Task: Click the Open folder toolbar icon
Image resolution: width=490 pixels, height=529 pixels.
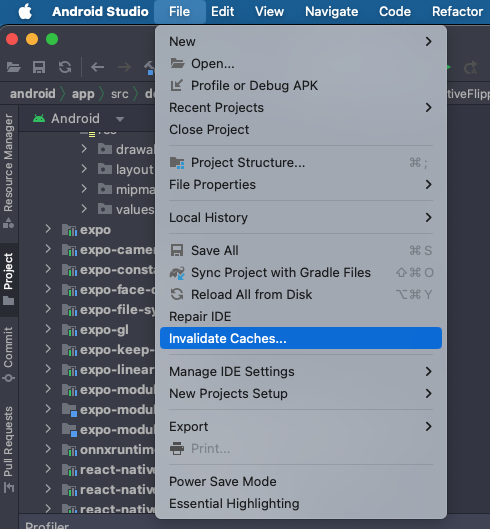Action: (x=13, y=67)
